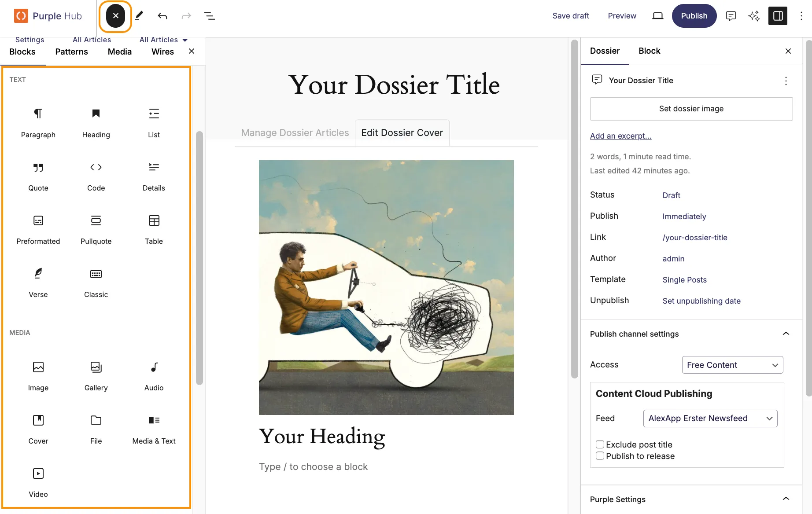
Task: Click Set unpublishing date
Action: [x=701, y=301]
